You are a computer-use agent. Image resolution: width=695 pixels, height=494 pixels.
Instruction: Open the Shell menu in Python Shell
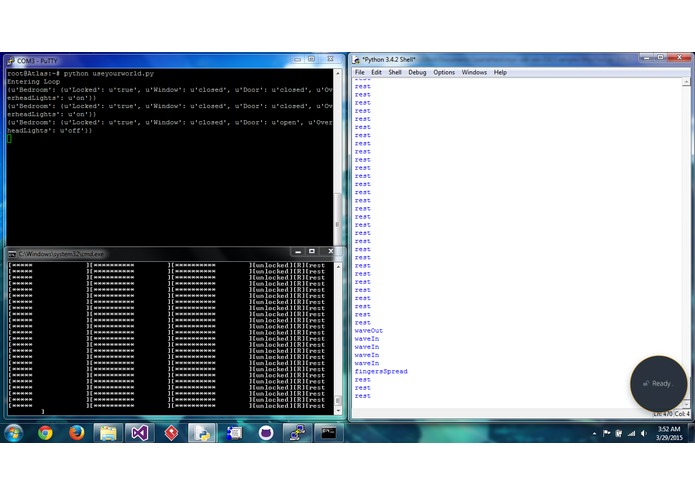(395, 72)
